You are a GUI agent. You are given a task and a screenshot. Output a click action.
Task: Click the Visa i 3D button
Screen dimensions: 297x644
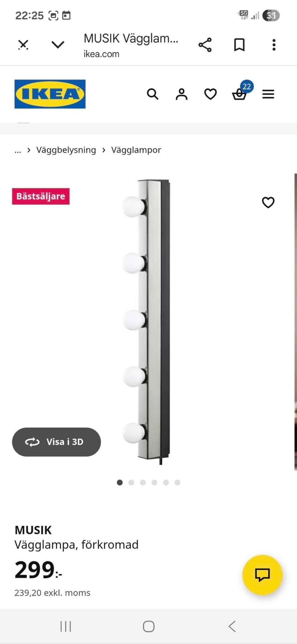(56, 442)
